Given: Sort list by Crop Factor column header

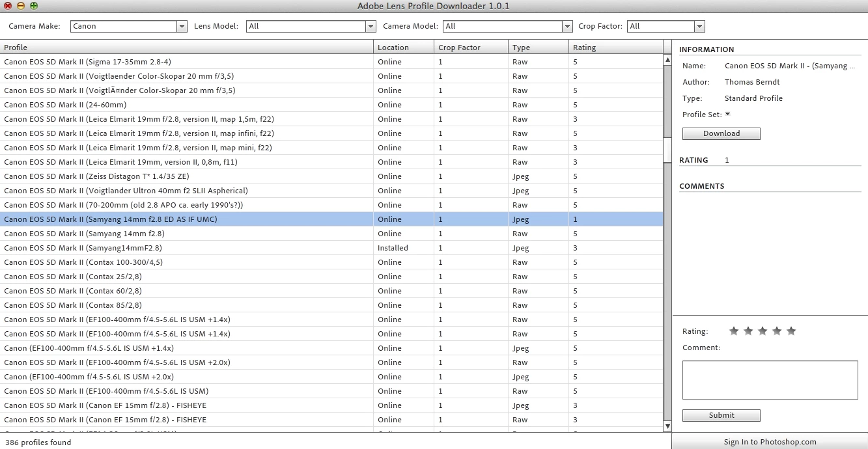Looking at the screenshot, I should pos(471,48).
